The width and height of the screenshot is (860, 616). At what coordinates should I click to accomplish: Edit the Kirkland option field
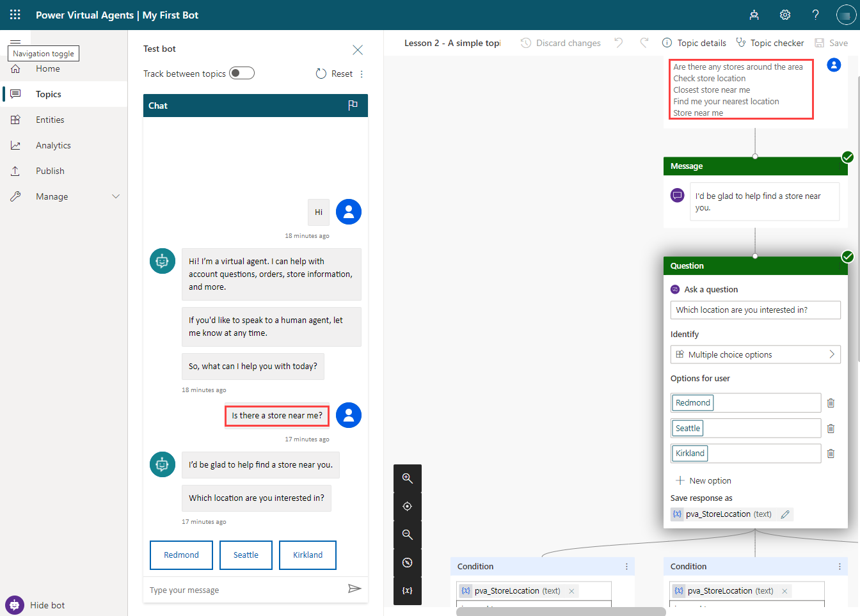(746, 454)
